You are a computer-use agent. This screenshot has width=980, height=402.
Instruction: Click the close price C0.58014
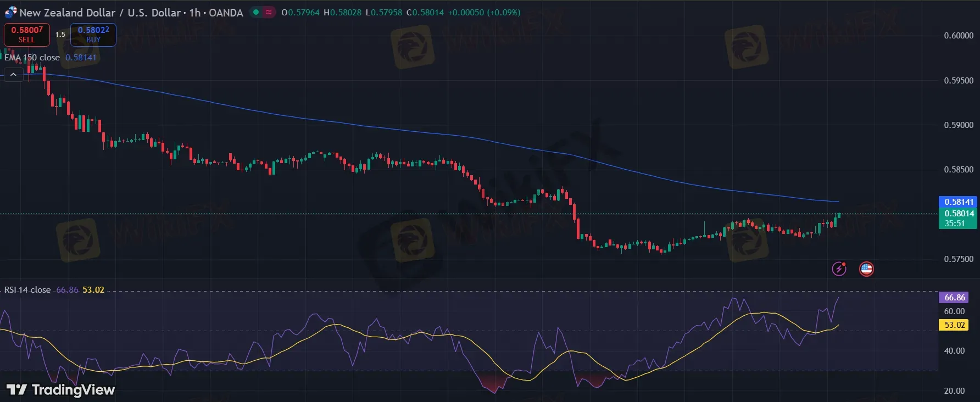[425, 12]
